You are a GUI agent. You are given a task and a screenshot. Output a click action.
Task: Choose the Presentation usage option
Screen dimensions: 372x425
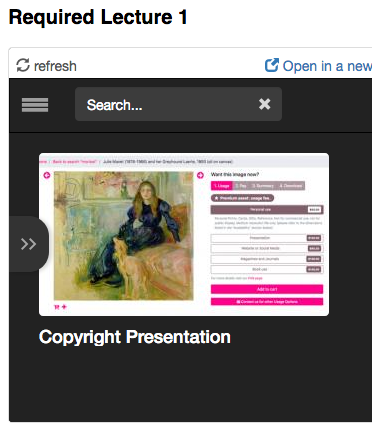[267, 238]
